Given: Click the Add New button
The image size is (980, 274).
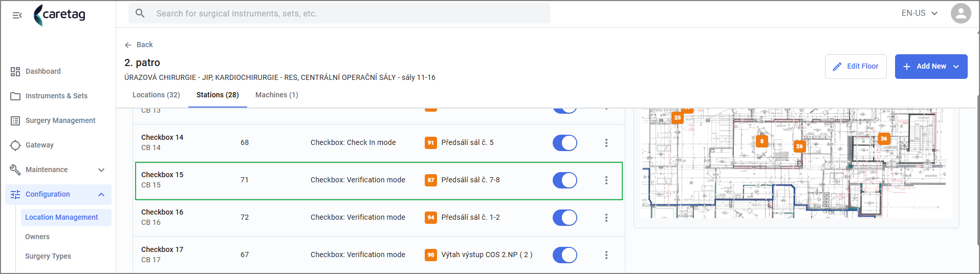Looking at the screenshot, I should (x=931, y=67).
